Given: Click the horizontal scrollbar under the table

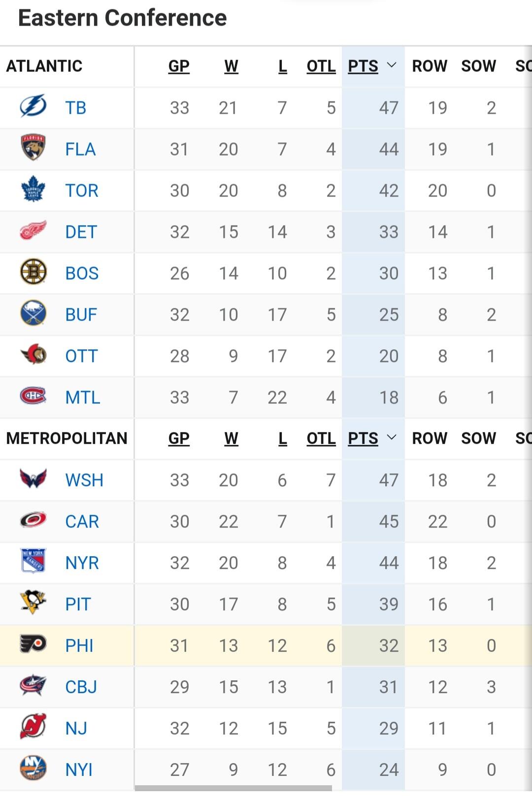Looking at the screenshot, I should (x=233, y=788).
